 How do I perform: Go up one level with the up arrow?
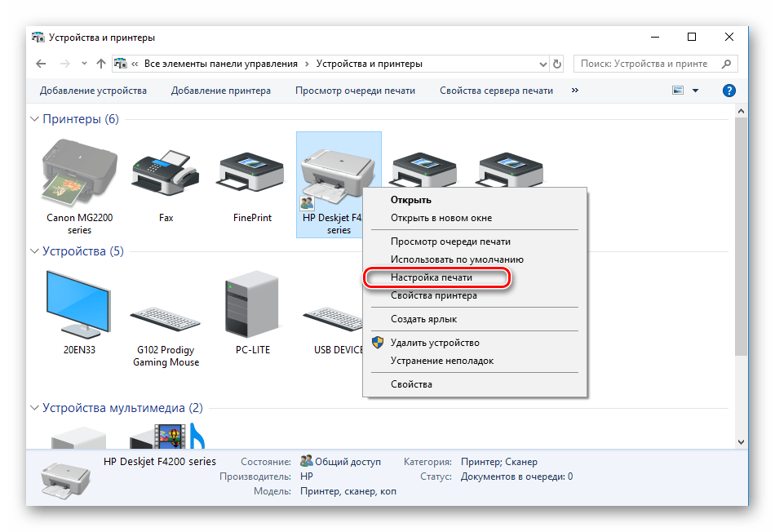101,64
